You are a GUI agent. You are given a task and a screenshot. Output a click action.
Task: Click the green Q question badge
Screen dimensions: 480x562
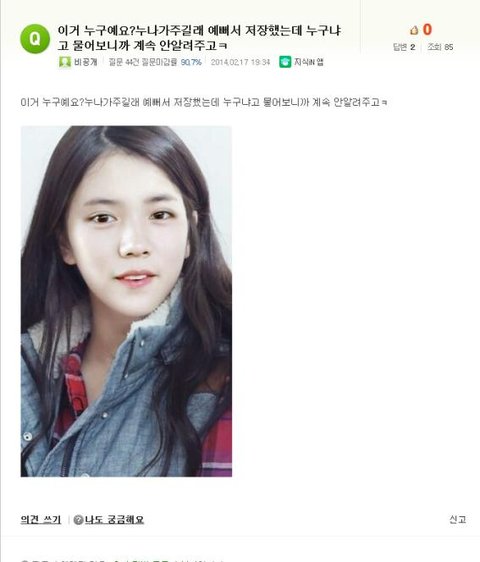[35, 39]
